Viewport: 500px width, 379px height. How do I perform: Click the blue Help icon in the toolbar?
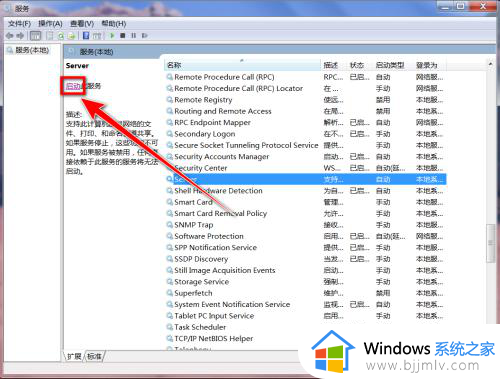tap(86, 35)
